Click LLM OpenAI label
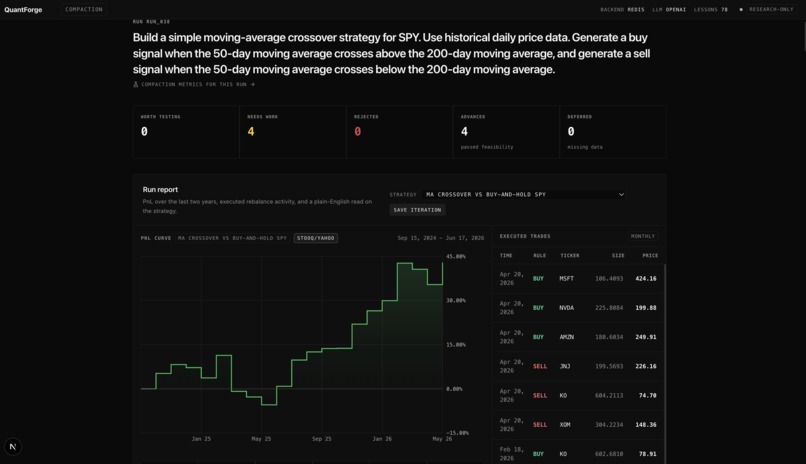Viewport: 806px width, 464px height. tap(669, 9)
